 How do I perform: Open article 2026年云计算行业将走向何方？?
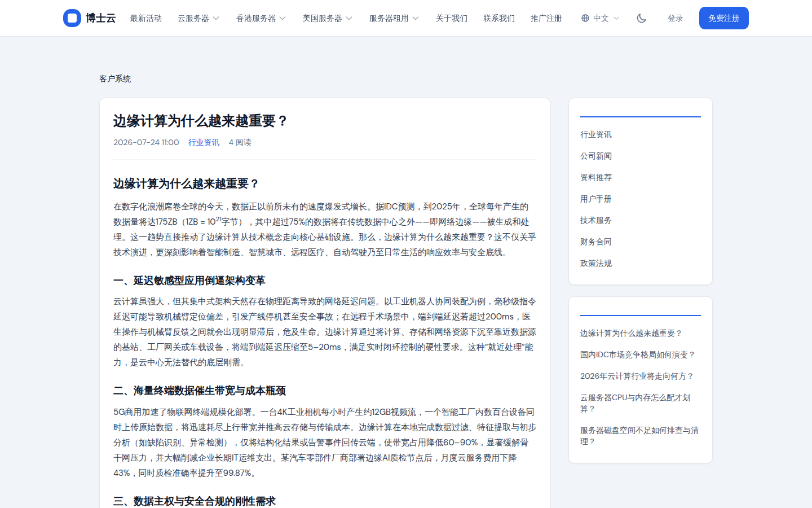pyautogui.click(x=637, y=376)
